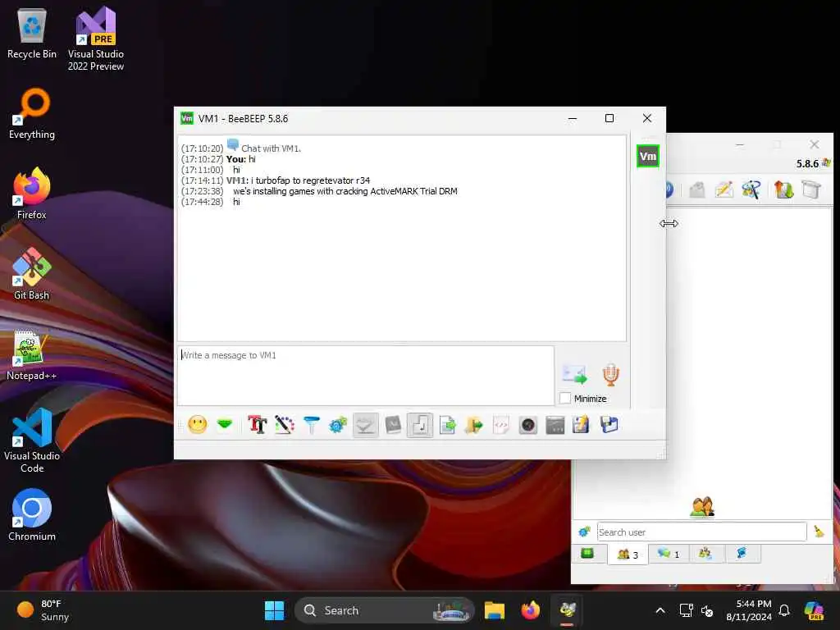Click the dark camera screenshot icon
This screenshot has height=630, width=840.
(527, 425)
